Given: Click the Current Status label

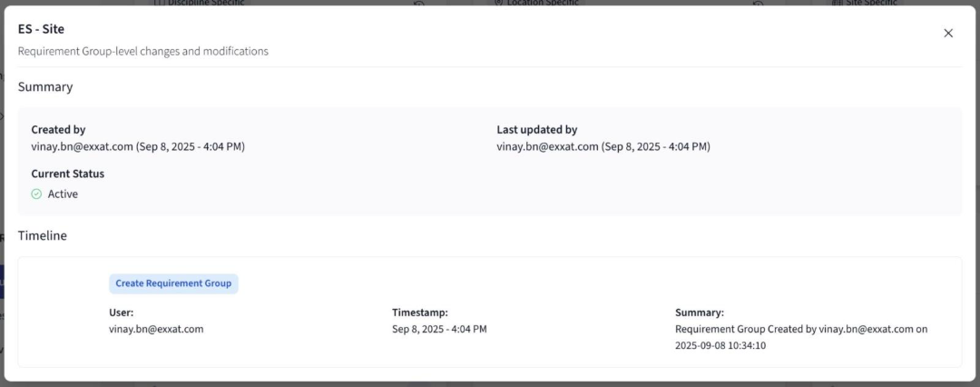Looking at the screenshot, I should tap(68, 174).
